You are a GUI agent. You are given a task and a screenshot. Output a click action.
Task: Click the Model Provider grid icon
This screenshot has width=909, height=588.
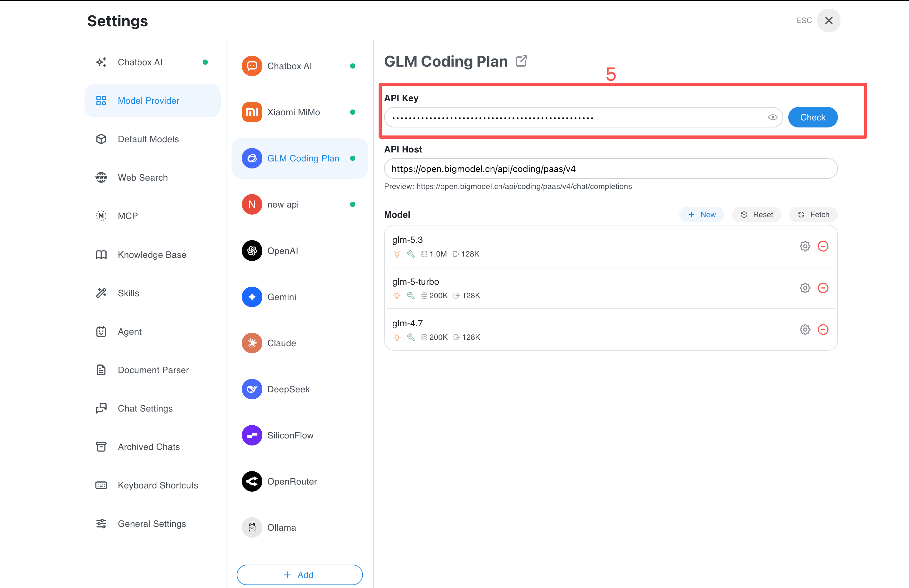101,101
